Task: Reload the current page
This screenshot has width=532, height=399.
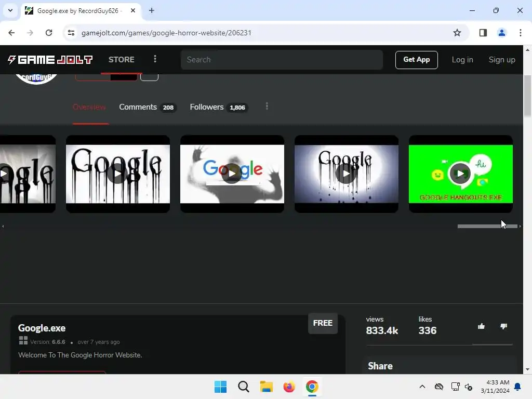Action: 49,33
